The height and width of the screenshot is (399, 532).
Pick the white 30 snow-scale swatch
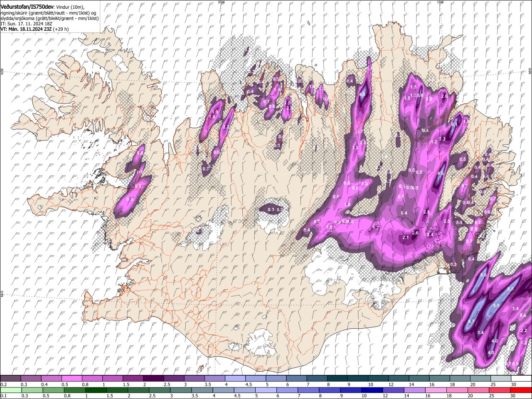point(521,379)
